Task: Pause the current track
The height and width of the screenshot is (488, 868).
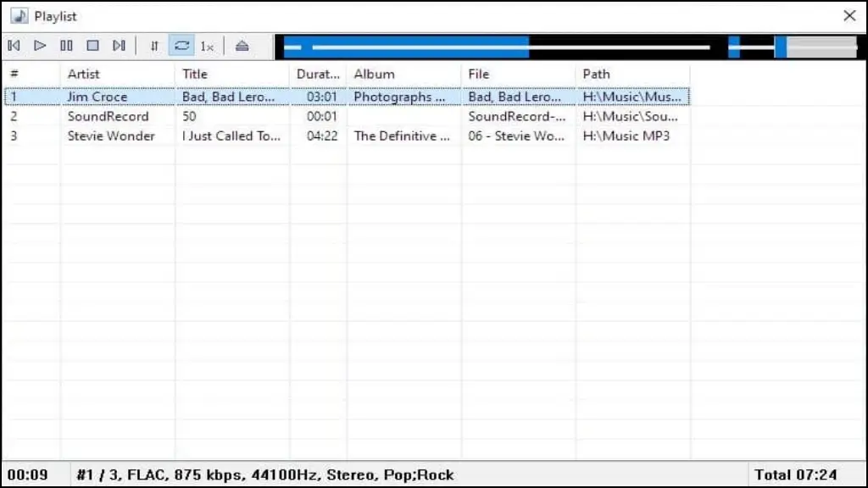Action: (66, 46)
